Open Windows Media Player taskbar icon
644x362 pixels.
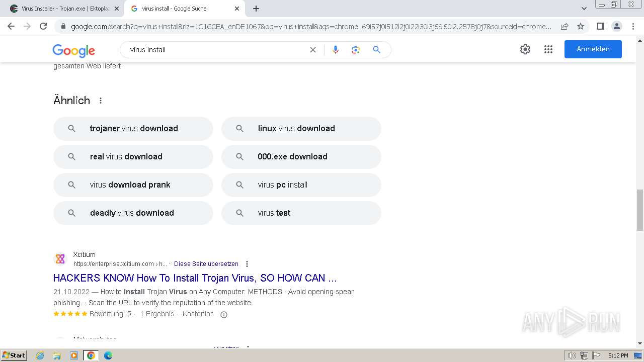coord(74,355)
